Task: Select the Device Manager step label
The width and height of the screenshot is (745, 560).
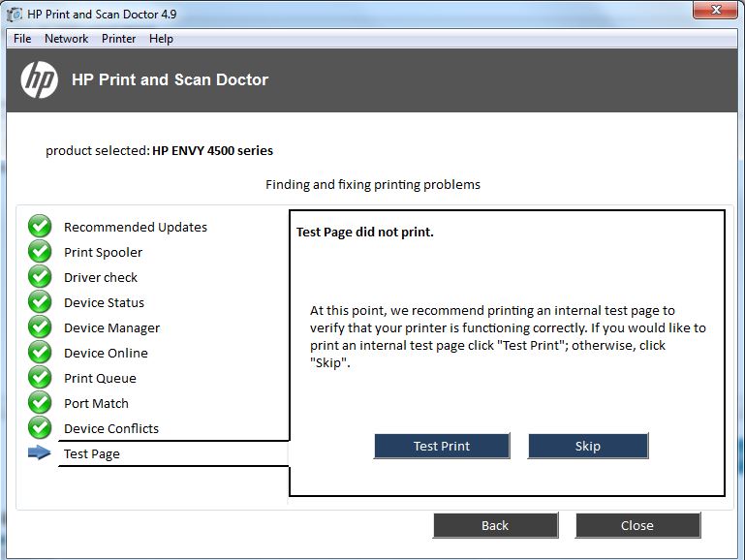Action: pyautogui.click(x=111, y=327)
